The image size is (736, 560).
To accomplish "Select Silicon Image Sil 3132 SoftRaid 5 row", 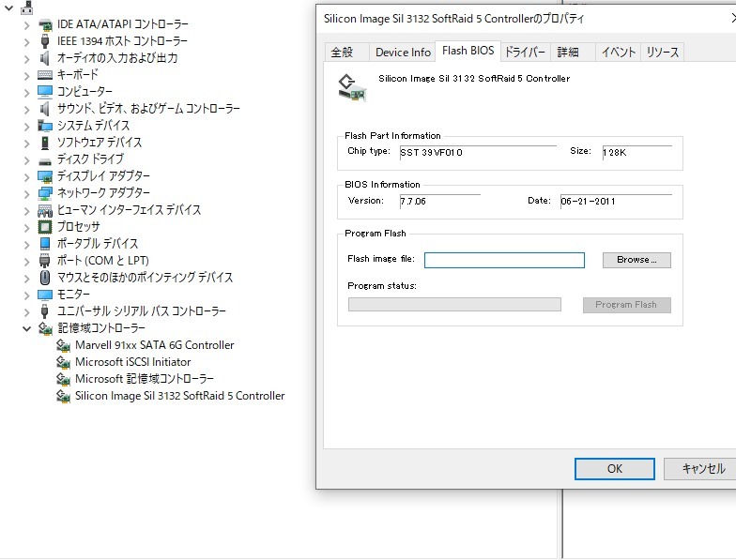I will tap(180, 396).
